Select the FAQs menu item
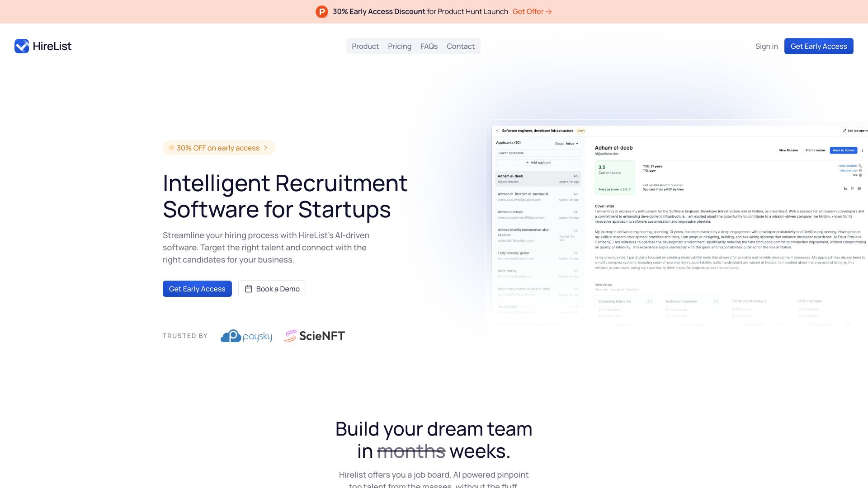This screenshot has height=488, width=868. click(x=429, y=46)
